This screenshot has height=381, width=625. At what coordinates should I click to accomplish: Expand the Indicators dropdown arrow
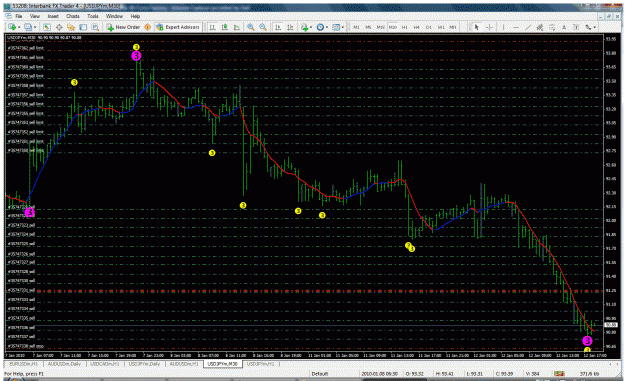(311, 27)
